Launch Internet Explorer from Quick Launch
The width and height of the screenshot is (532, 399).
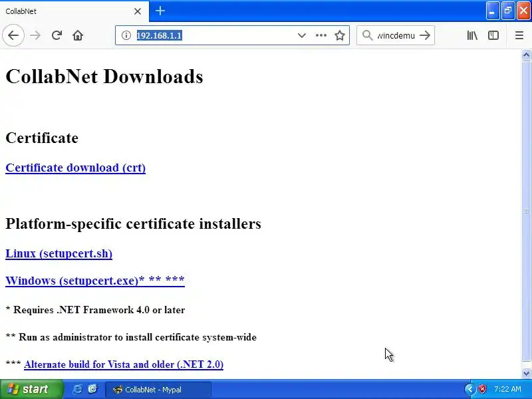(77, 389)
